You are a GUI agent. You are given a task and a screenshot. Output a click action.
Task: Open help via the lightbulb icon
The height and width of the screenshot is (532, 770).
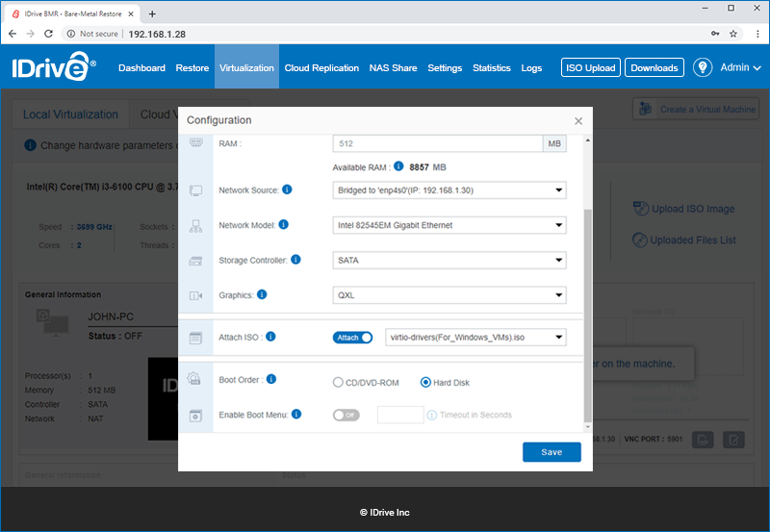[703, 67]
